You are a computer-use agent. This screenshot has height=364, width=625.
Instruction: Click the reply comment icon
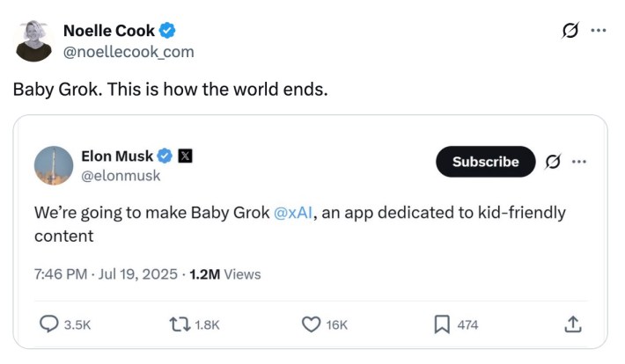[50, 324]
